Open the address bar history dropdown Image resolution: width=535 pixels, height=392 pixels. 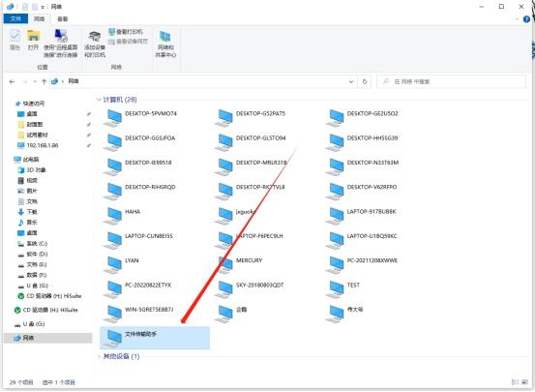tap(351, 81)
